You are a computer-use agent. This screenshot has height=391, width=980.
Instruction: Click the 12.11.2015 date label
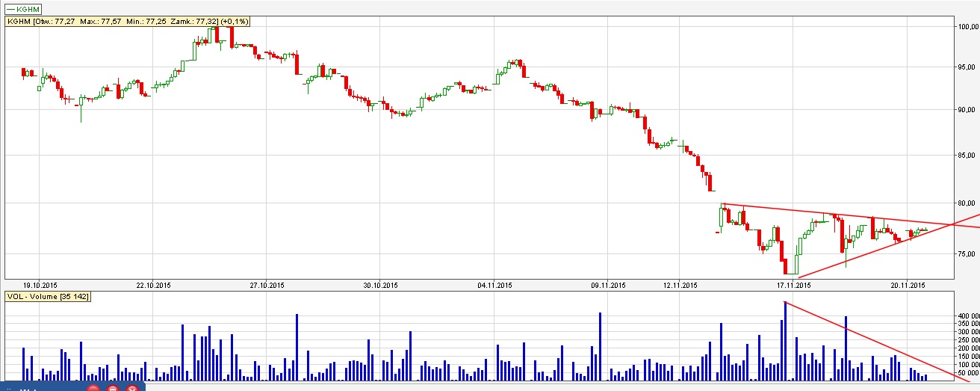[680, 285]
